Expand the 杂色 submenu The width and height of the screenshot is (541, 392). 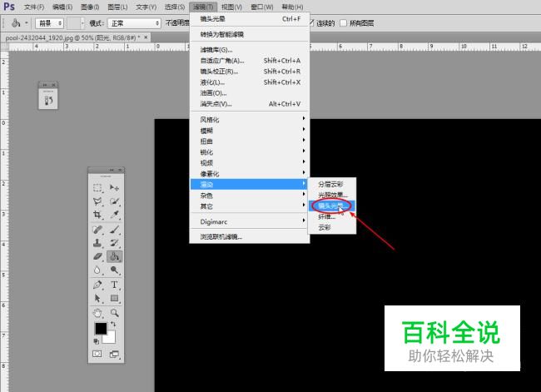(x=250, y=196)
